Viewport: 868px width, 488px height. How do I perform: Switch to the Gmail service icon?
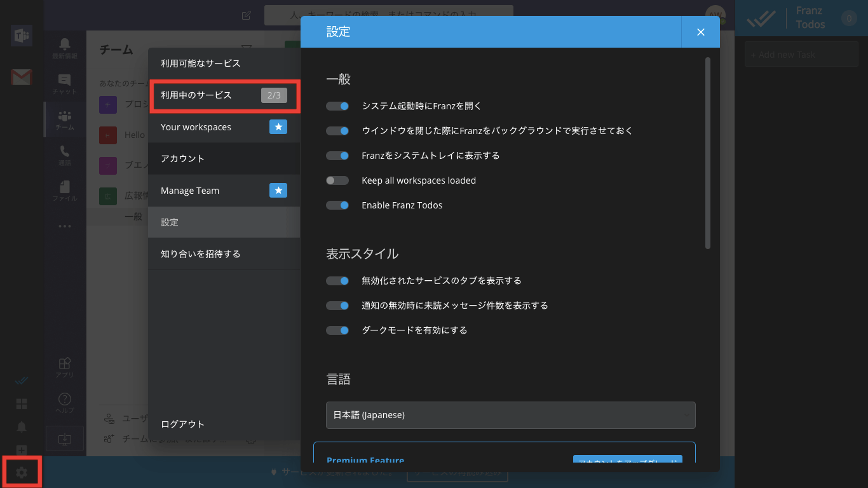click(x=21, y=78)
